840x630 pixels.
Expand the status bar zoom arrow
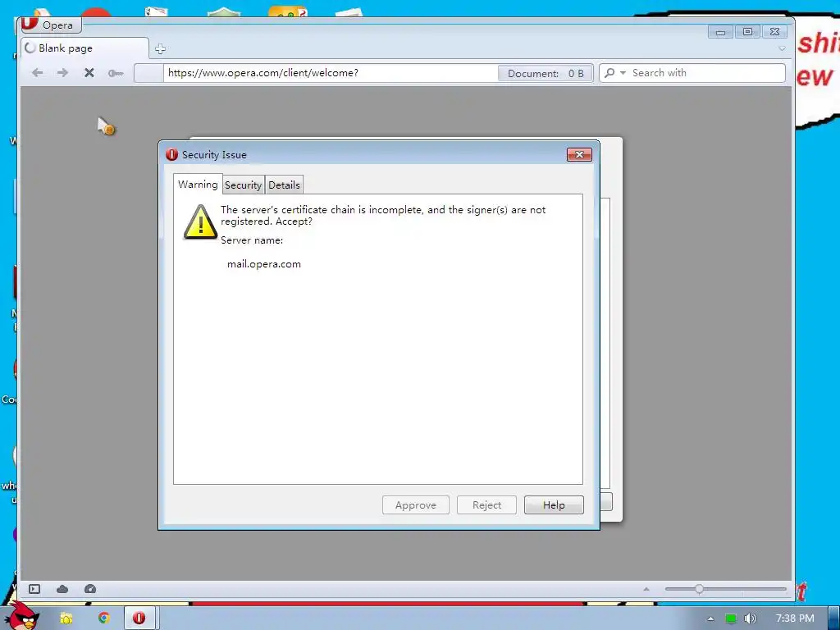tap(646, 589)
